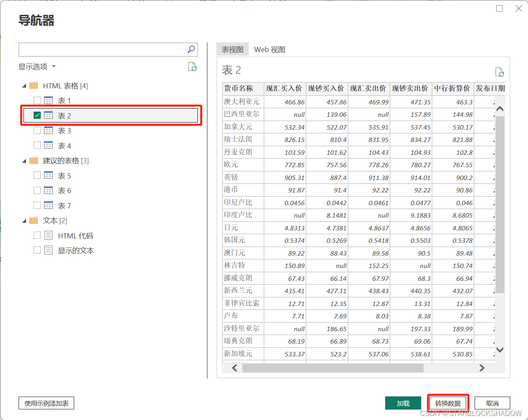Click the 加载 button

[x=403, y=403]
